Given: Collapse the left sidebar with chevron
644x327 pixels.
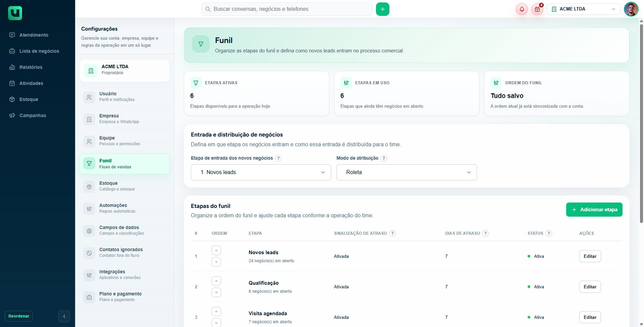Looking at the screenshot, I should click(x=64, y=316).
